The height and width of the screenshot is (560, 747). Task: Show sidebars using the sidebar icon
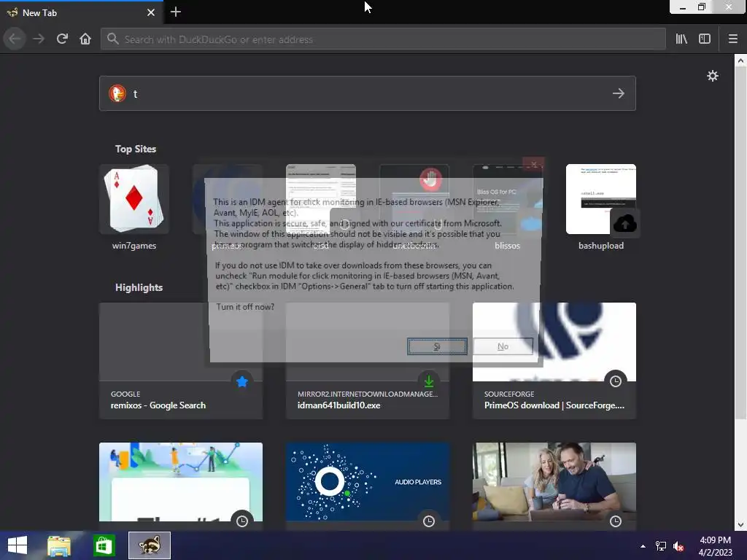[705, 39]
